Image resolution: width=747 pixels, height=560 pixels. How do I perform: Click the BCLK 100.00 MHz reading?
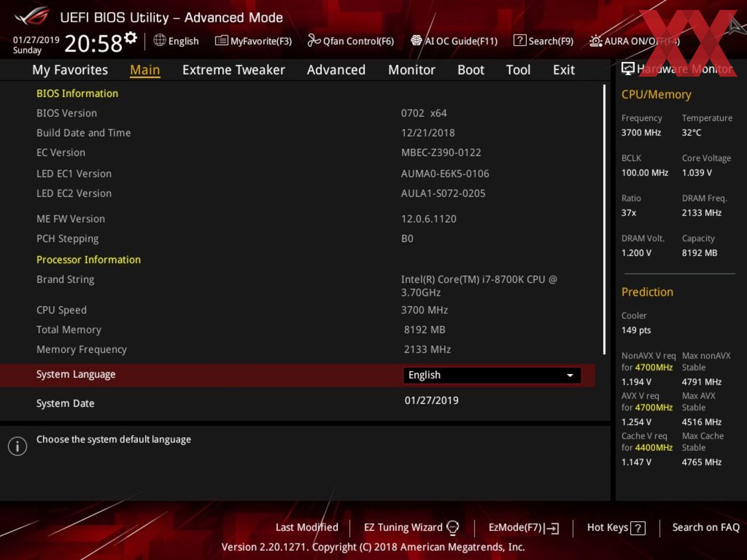coord(645,172)
